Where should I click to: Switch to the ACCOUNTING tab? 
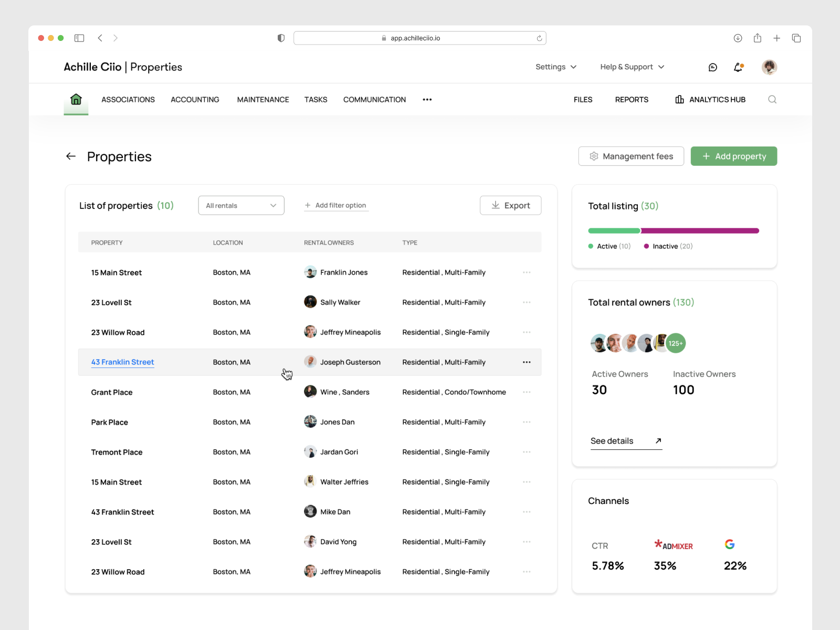195,99
